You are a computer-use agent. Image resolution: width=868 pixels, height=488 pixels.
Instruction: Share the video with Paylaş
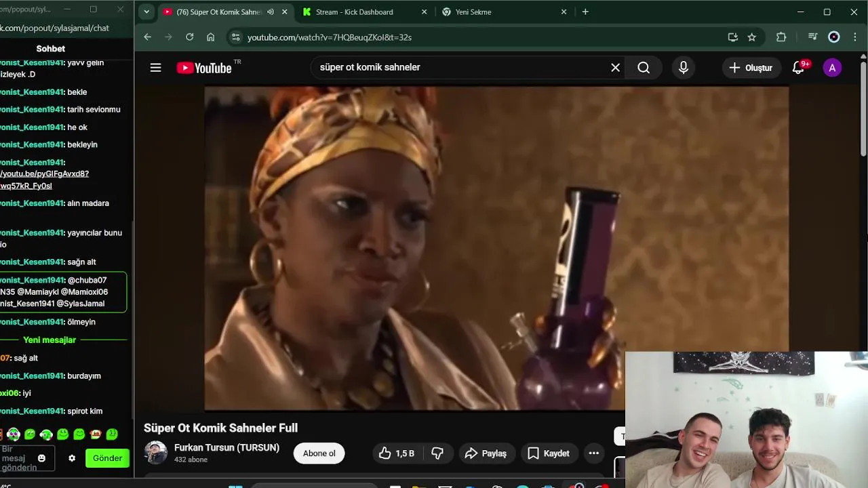click(x=486, y=453)
